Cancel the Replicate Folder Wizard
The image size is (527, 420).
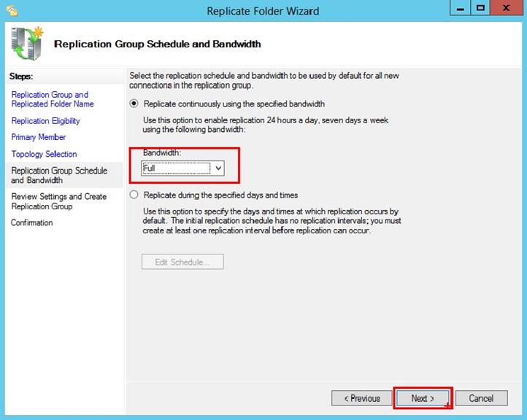(x=481, y=398)
